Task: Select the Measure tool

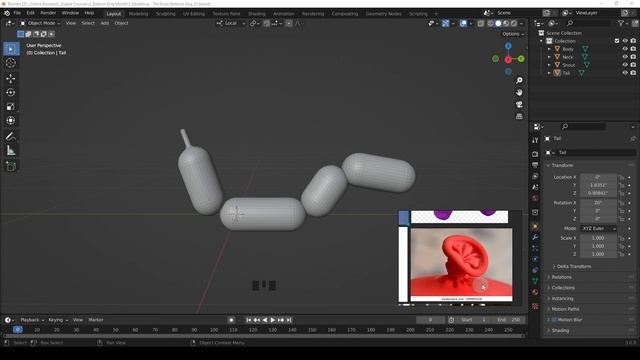Action: click(11, 151)
